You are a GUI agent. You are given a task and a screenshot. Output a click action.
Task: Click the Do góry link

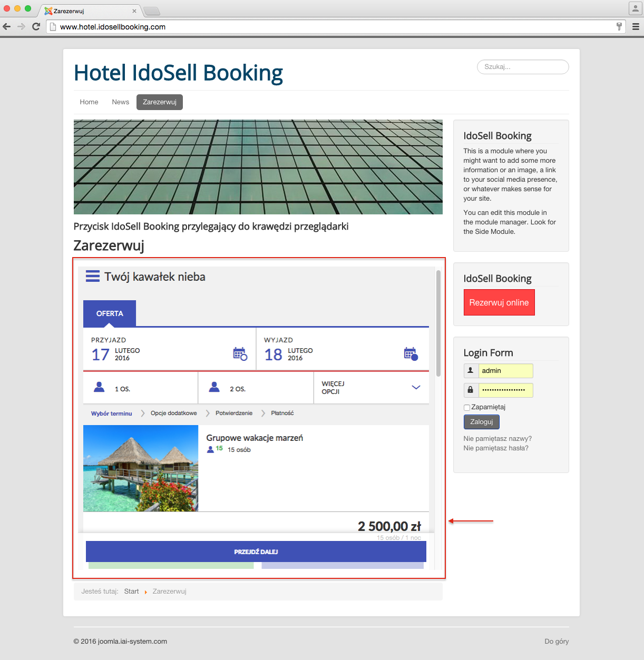tap(557, 642)
